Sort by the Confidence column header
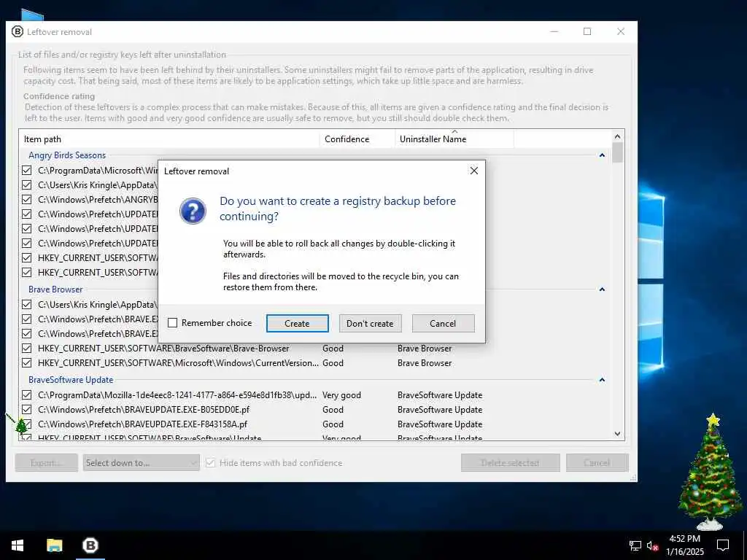747x560 pixels. (x=357, y=139)
